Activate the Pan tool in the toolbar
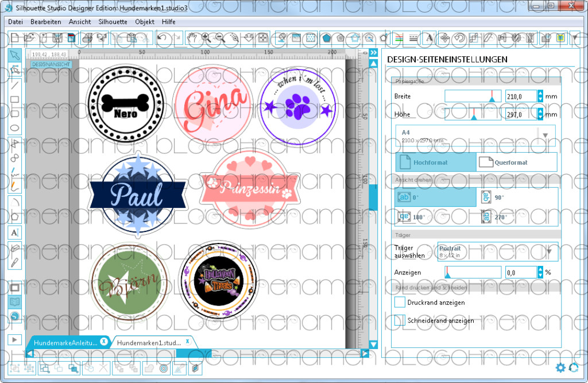This screenshot has width=588, height=383. point(193,38)
